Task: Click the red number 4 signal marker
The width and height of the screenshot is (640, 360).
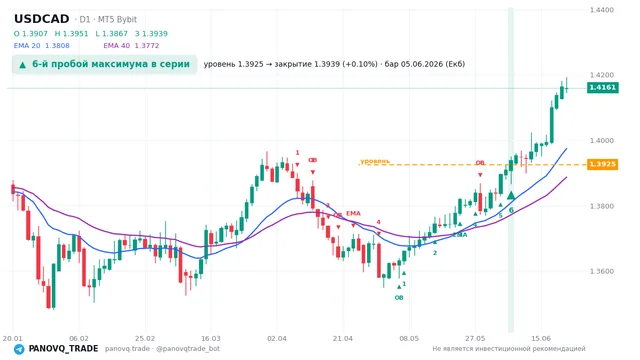Action: pyautogui.click(x=378, y=222)
